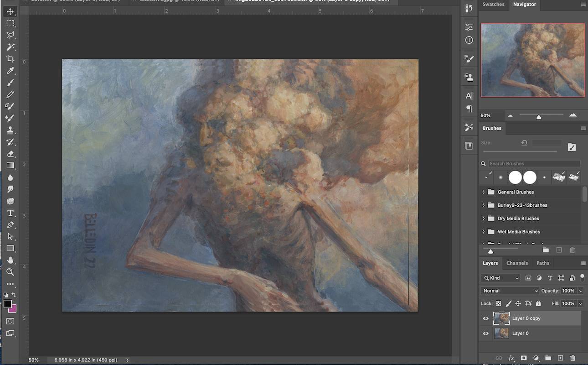The height and width of the screenshot is (365, 588).
Task: Expand the Burley9-23-13brushes folder
Action: point(484,205)
